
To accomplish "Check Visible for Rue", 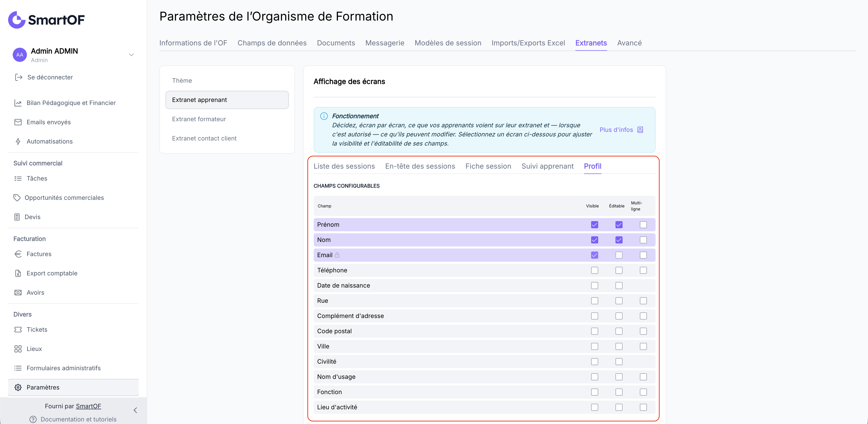I will (x=594, y=301).
